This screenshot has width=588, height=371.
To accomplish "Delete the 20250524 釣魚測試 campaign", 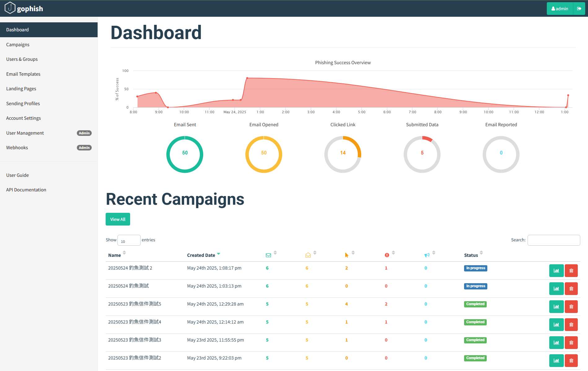I will [x=571, y=289].
